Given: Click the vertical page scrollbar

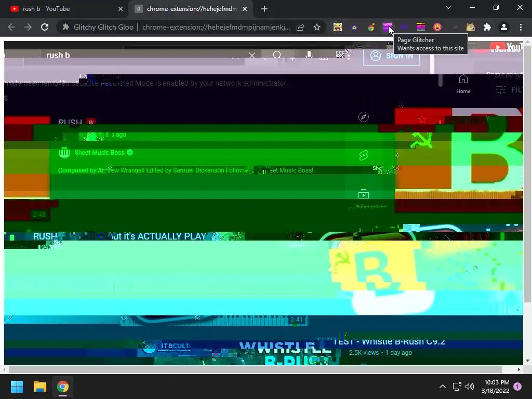Looking at the screenshot, I should (527, 173).
